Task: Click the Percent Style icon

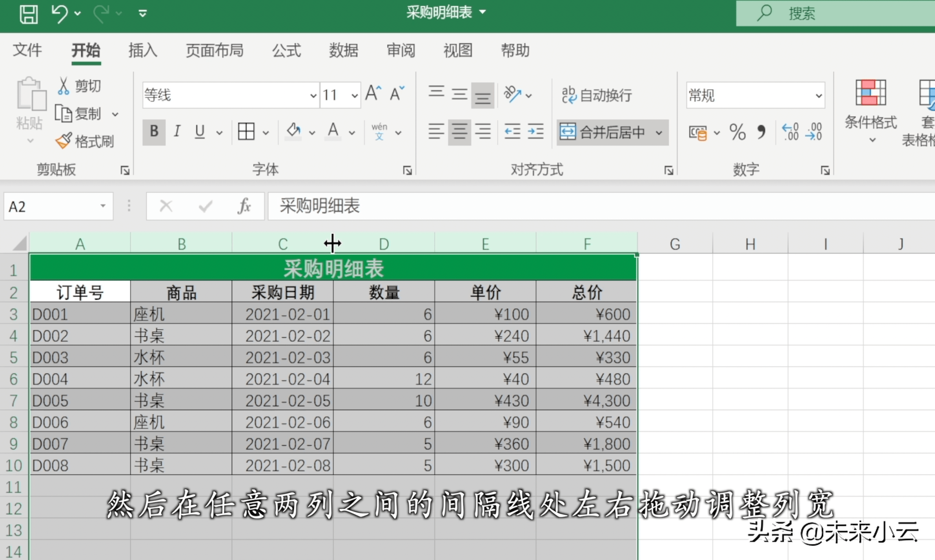Action: coord(737,132)
